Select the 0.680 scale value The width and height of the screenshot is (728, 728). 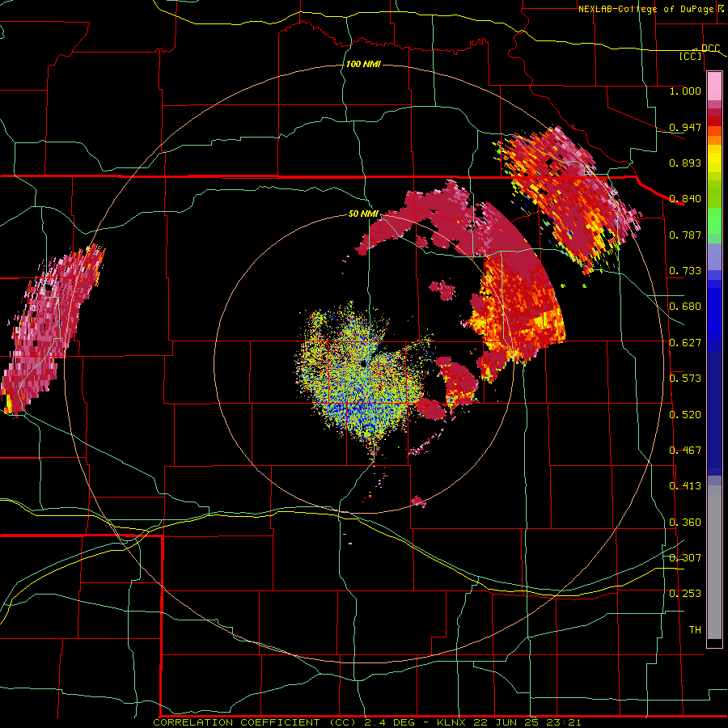pos(685,307)
